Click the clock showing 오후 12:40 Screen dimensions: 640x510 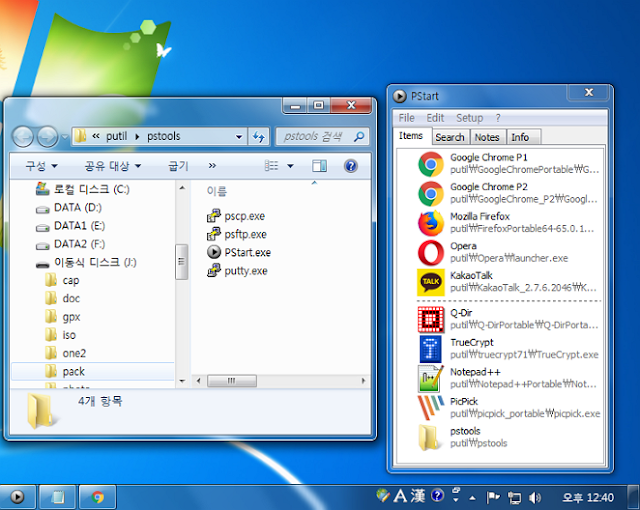(588, 497)
